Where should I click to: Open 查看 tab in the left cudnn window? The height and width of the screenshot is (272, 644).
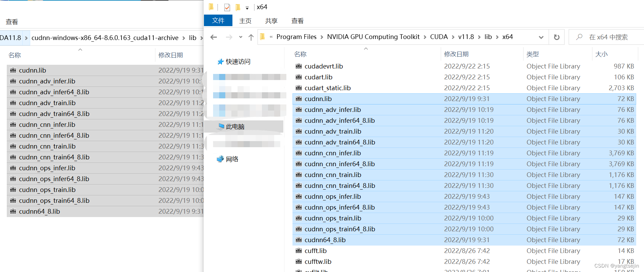point(12,22)
